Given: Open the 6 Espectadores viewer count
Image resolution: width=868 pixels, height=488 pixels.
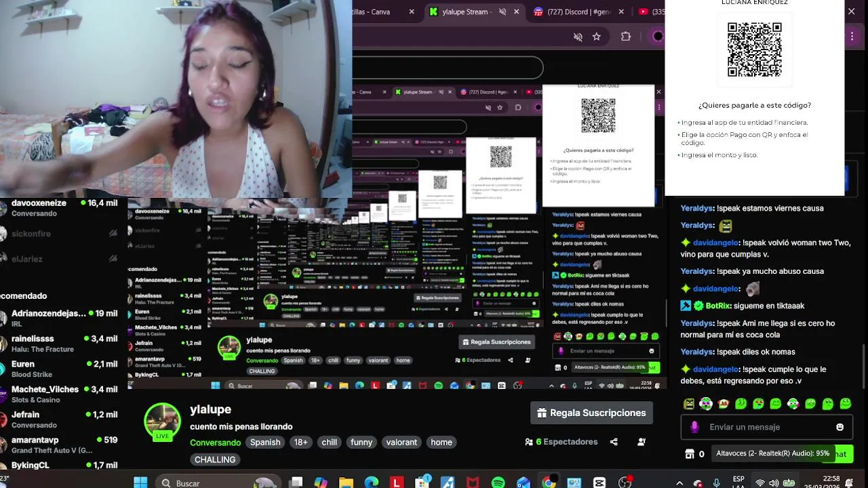Looking at the screenshot, I should pos(561,442).
